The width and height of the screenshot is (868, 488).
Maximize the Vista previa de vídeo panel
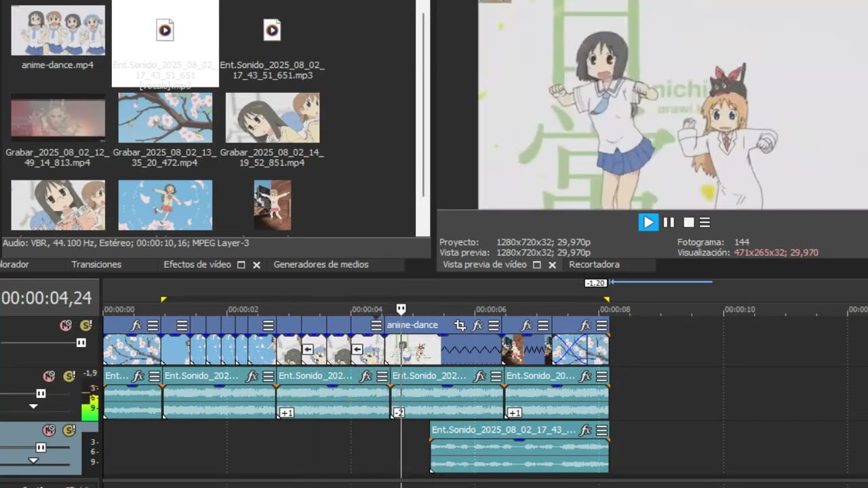[536, 265]
